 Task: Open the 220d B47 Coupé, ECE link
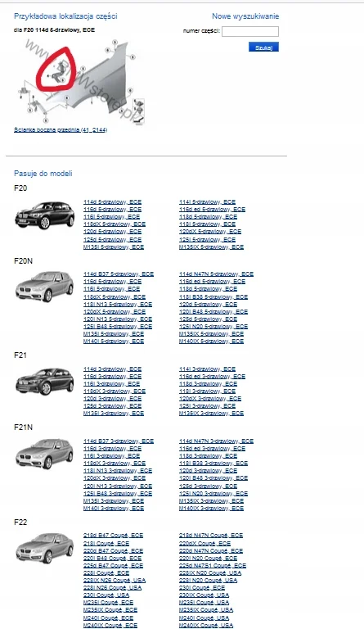click(114, 551)
